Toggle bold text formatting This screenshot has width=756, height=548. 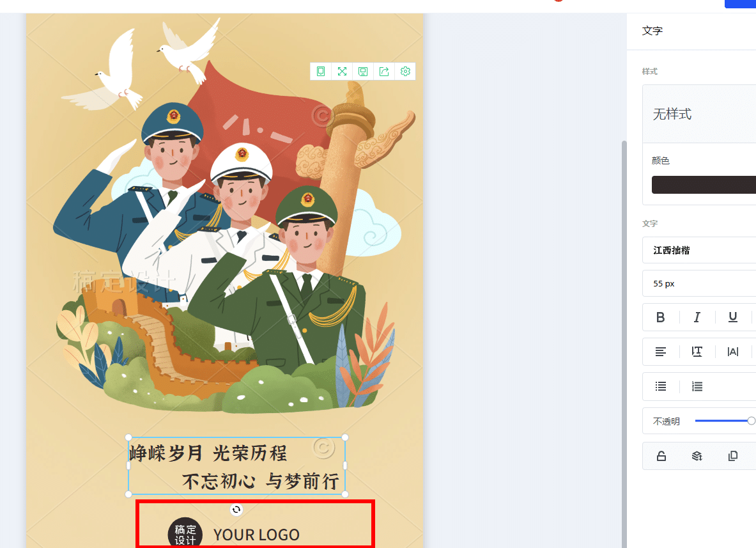tap(661, 317)
